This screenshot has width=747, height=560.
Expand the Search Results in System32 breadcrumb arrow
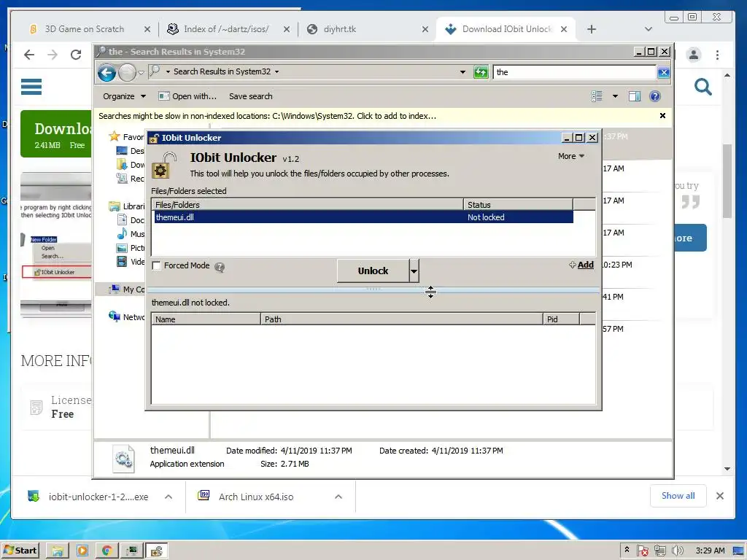(x=276, y=72)
